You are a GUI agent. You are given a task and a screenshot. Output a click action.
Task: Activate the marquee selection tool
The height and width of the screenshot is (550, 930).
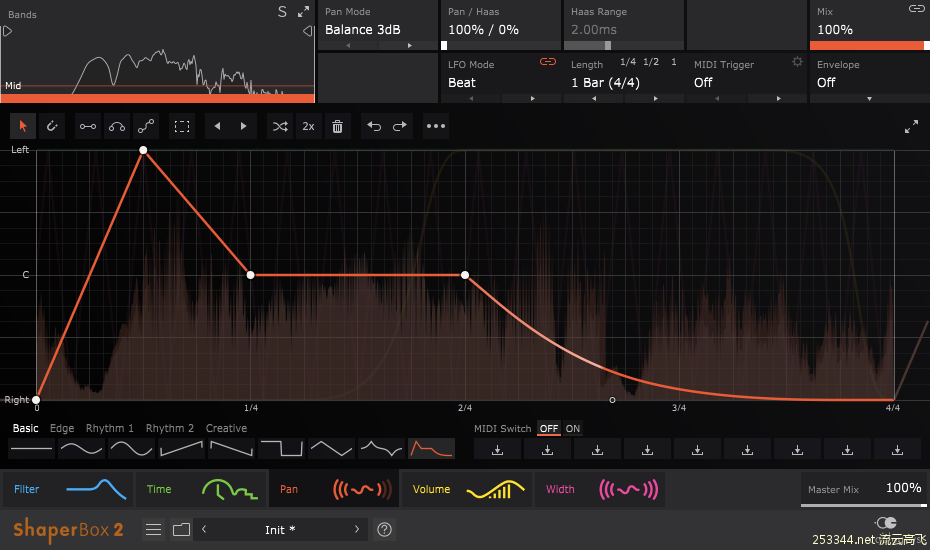pos(182,126)
